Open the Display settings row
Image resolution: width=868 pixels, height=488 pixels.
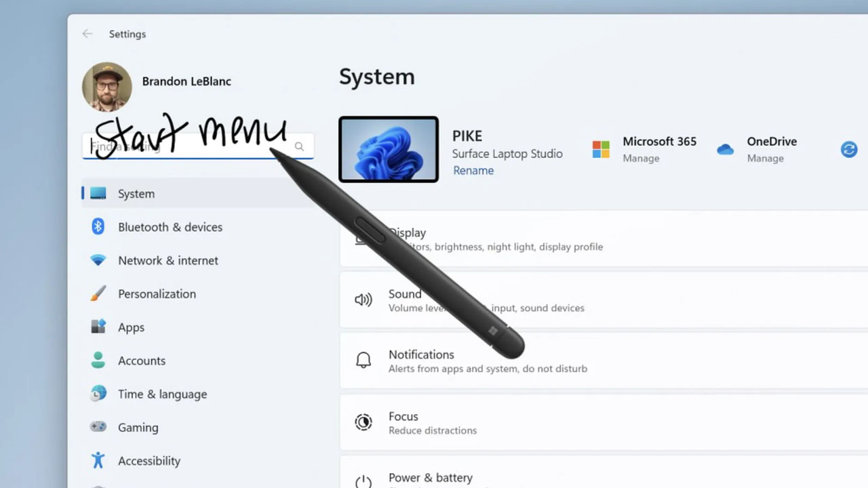604,239
